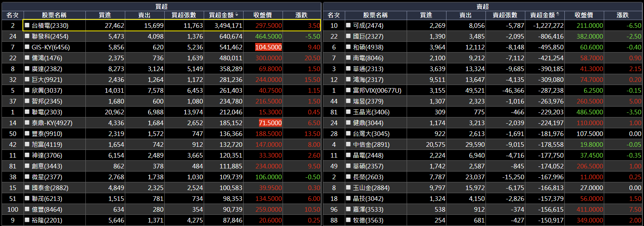Click 漲跌 header in 買超 table
The image size is (644, 226).
point(302,15)
